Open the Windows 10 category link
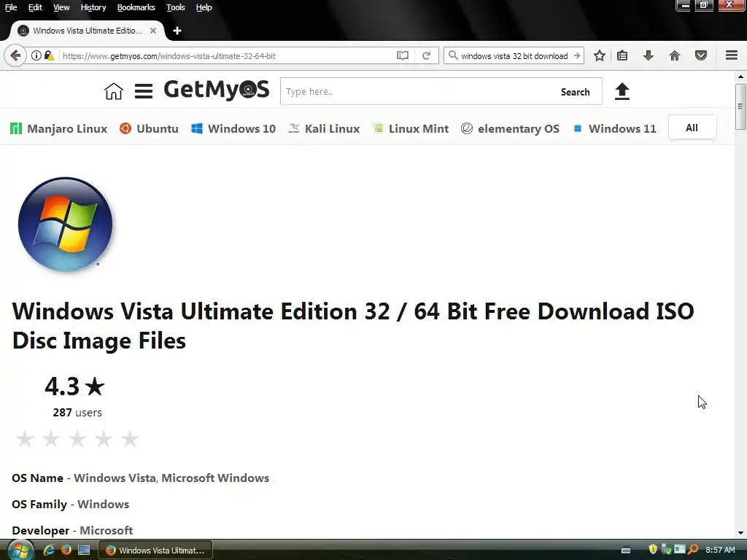 233,128
